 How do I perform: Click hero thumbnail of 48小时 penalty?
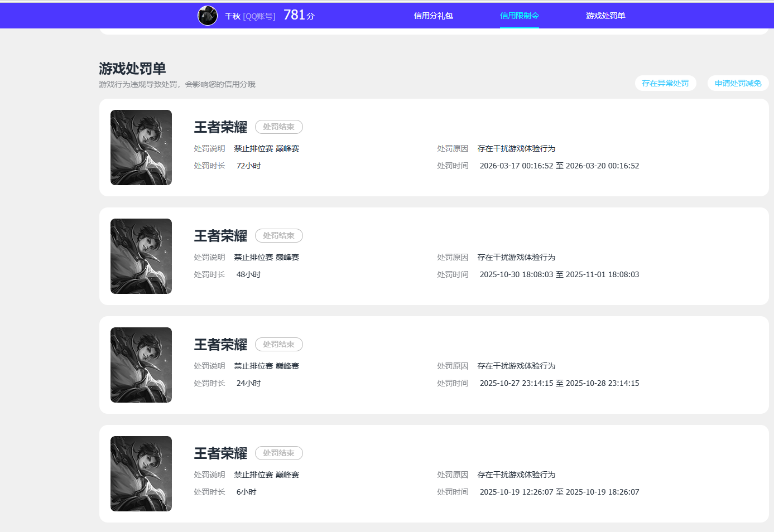(x=141, y=256)
